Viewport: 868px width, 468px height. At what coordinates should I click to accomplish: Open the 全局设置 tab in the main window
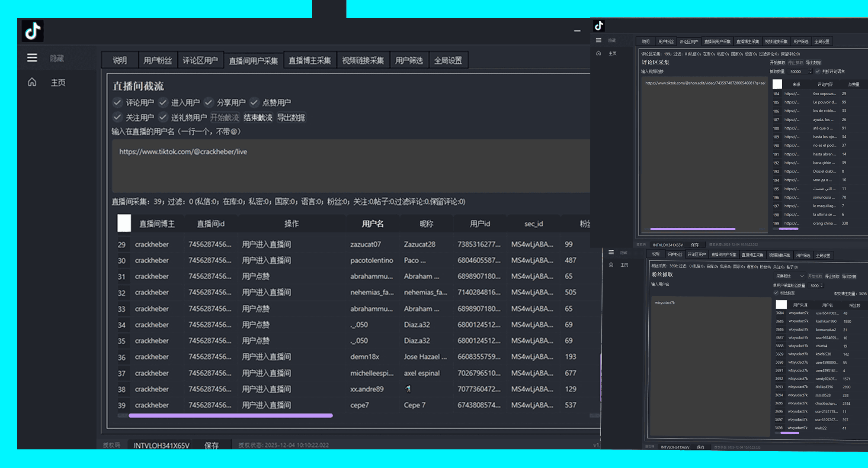pyautogui.click(x=448, y=61)
